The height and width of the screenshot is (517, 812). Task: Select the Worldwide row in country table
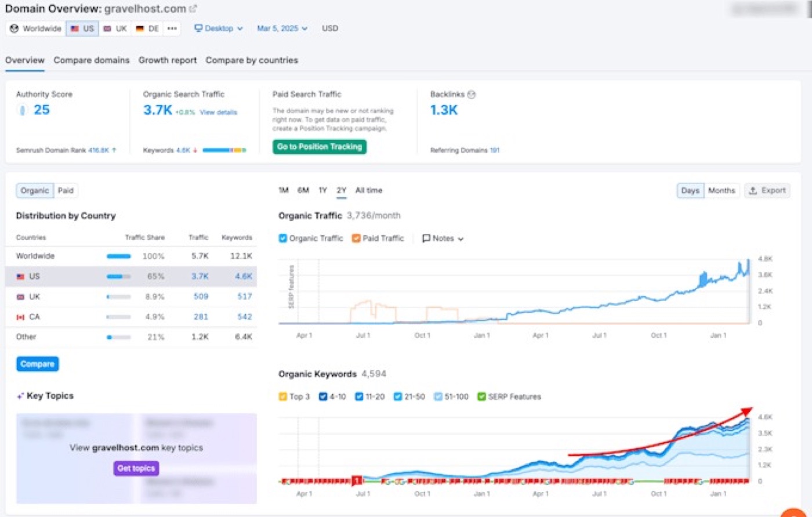131,256
